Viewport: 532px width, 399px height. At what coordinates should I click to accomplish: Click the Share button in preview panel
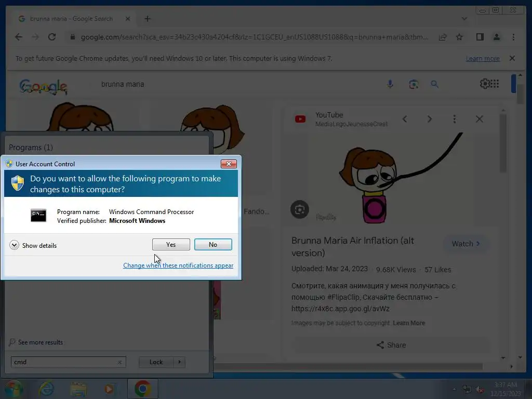click(391, 345)
